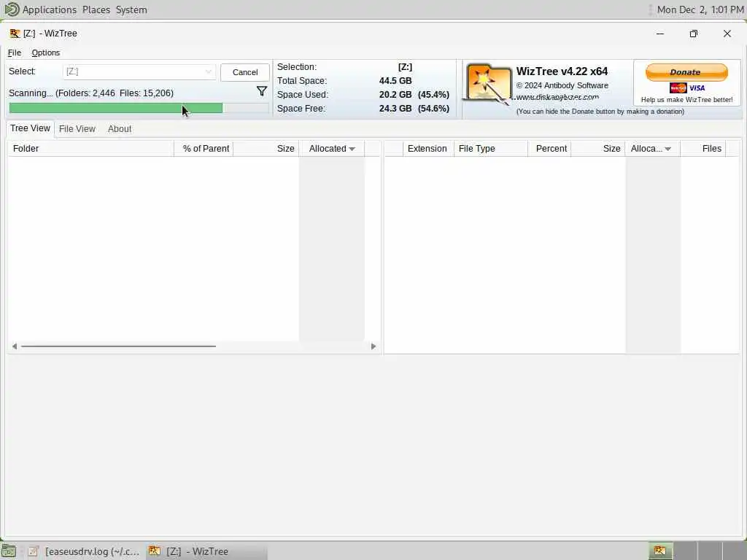
Task: Click the Help us make WizTree better text
Action: (x=686, y=100)
